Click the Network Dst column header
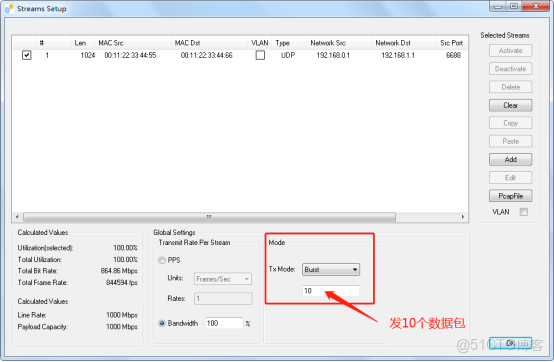Screen dimensions: 554x362 coord(403,43)
